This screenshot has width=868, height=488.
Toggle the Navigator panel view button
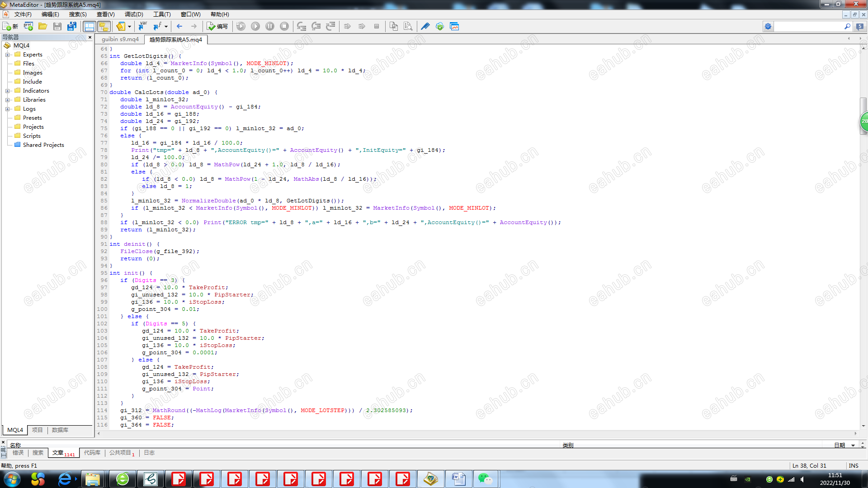point(90,27)
